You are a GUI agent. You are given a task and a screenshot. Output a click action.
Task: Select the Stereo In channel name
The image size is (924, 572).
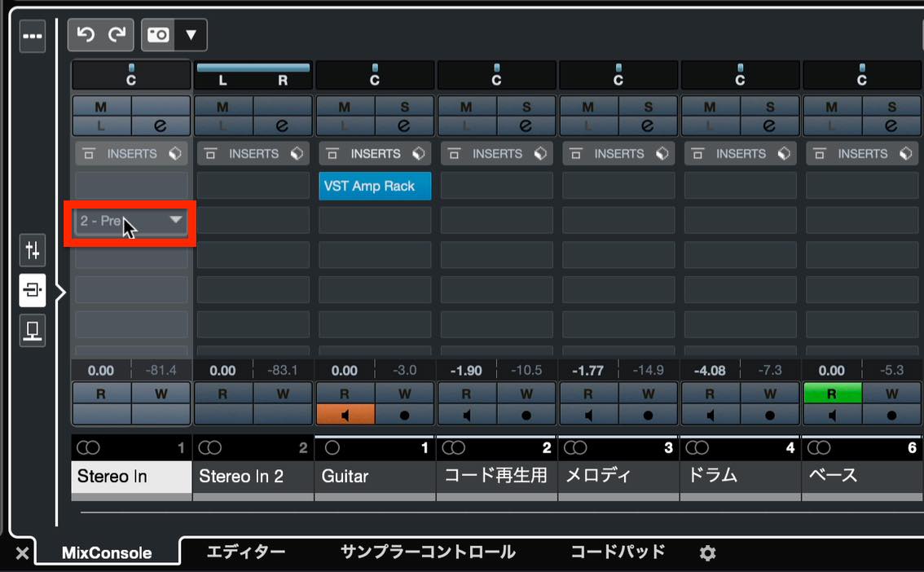(131, 477)
